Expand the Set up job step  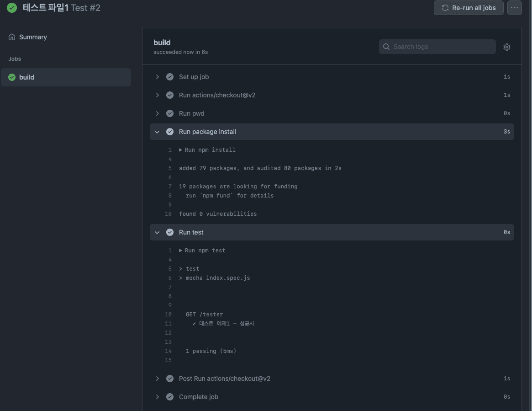tap(157, 77)
